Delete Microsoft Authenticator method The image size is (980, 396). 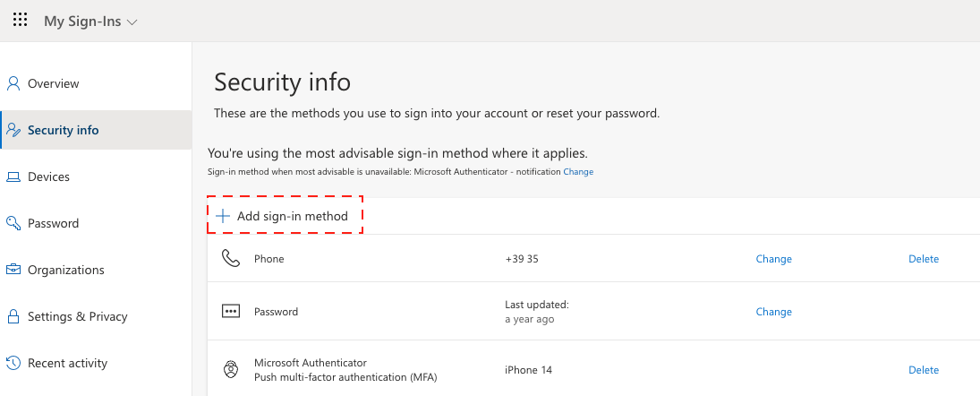924,369
